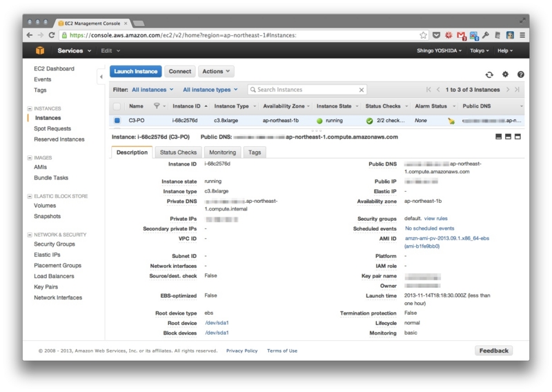Image resolution: width=552 pixels, height=392 pixels.
Task: Click the tag filter icon in Name column
Action: (x=157, y=106)
